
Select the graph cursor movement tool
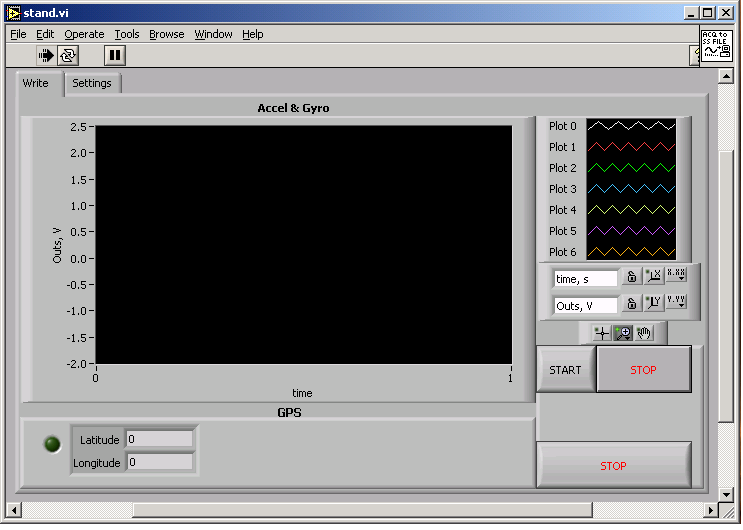click(x=602, y=333)
